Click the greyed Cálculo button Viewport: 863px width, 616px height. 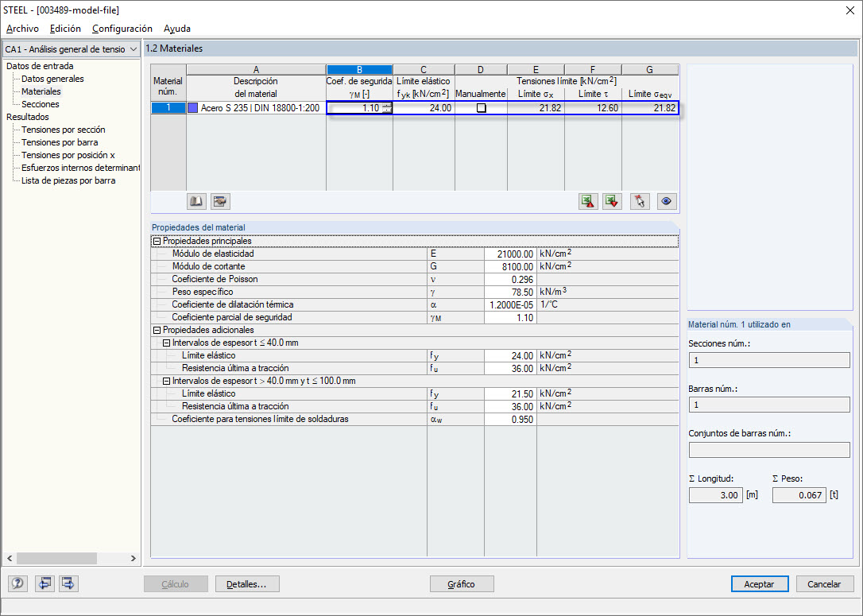click(176, 584)
